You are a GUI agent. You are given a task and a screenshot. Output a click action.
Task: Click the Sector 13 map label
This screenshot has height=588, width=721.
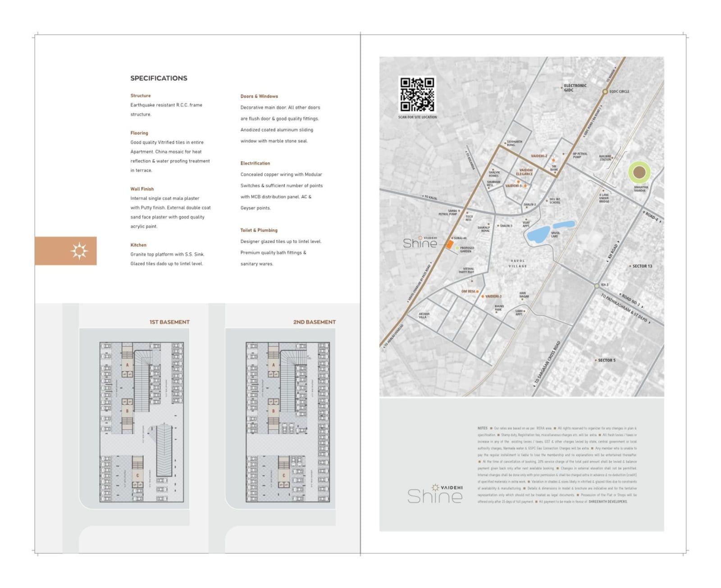[x=642, y=266]
